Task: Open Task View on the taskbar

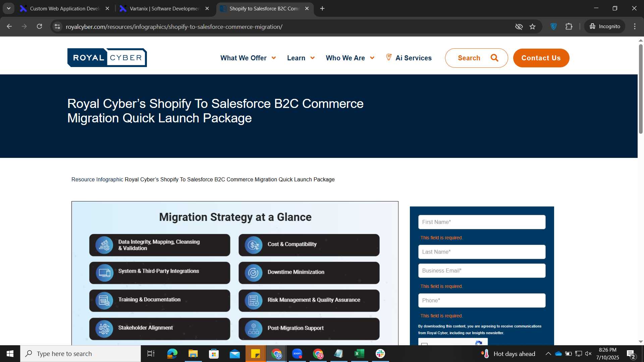Action: (x=151, y=354)
